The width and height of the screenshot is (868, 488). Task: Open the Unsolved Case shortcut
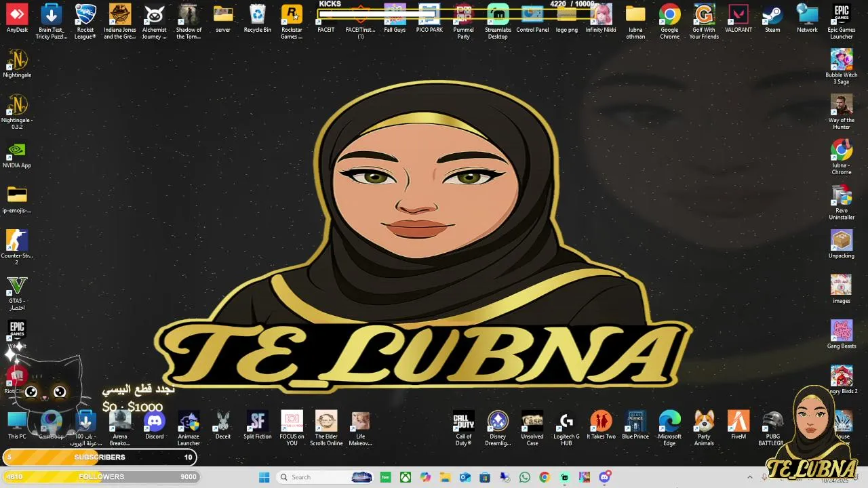(532, 428)
